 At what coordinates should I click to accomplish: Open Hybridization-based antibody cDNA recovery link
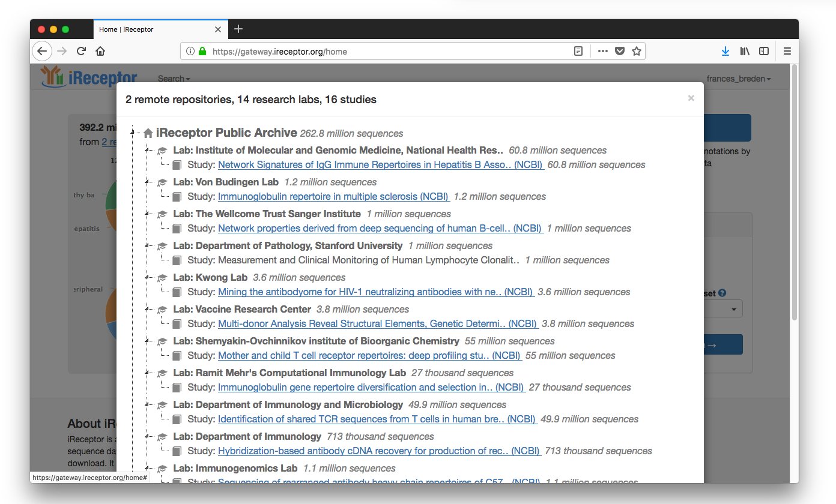click(x=379, y=451)
